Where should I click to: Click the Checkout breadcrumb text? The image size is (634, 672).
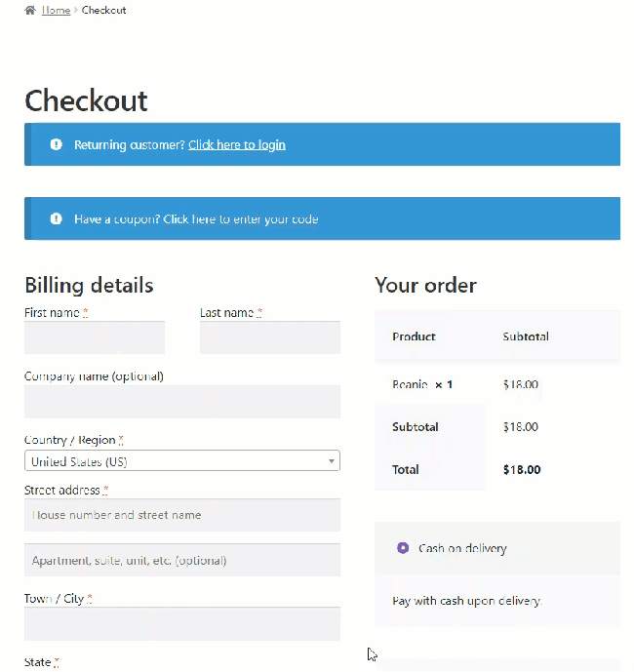(x=103, y=10)
